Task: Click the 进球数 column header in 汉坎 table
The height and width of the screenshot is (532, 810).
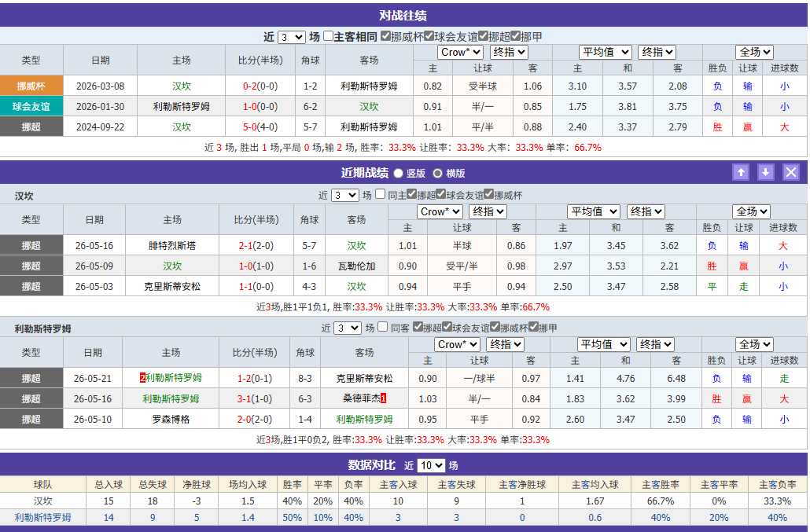Action: coord(783,228)
